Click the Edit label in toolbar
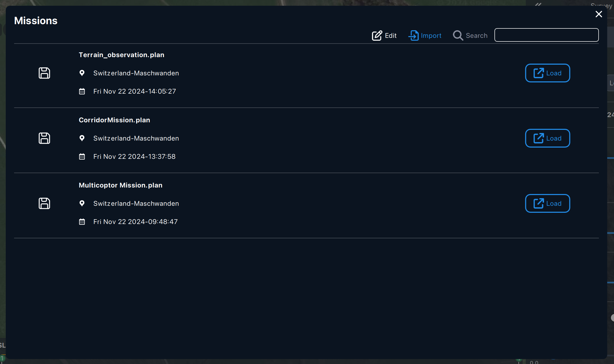The width and height of the screenshot is (614, 364). [x=391, y=35]
